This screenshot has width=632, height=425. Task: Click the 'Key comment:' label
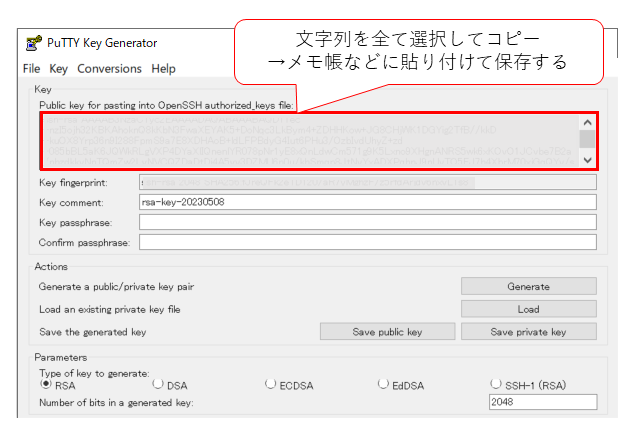point(71,202)
